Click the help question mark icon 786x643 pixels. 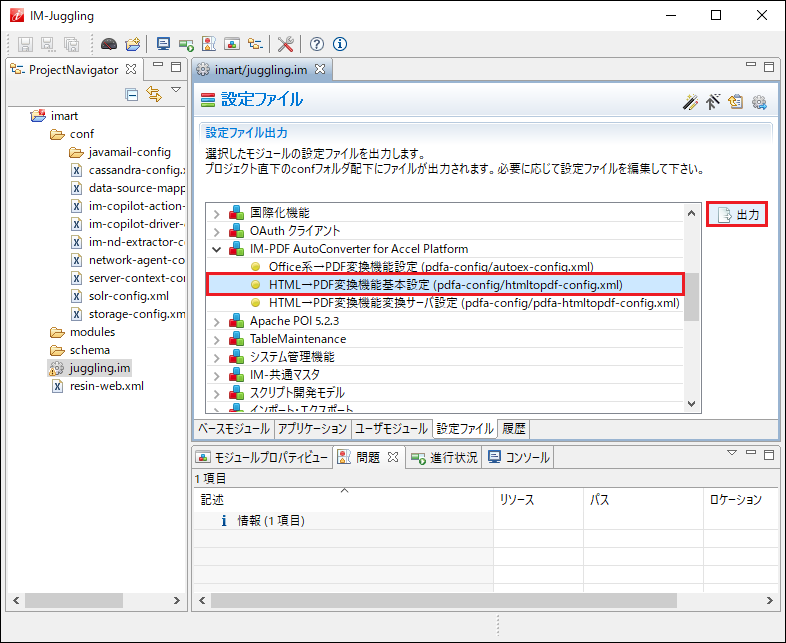pos(316,44)
